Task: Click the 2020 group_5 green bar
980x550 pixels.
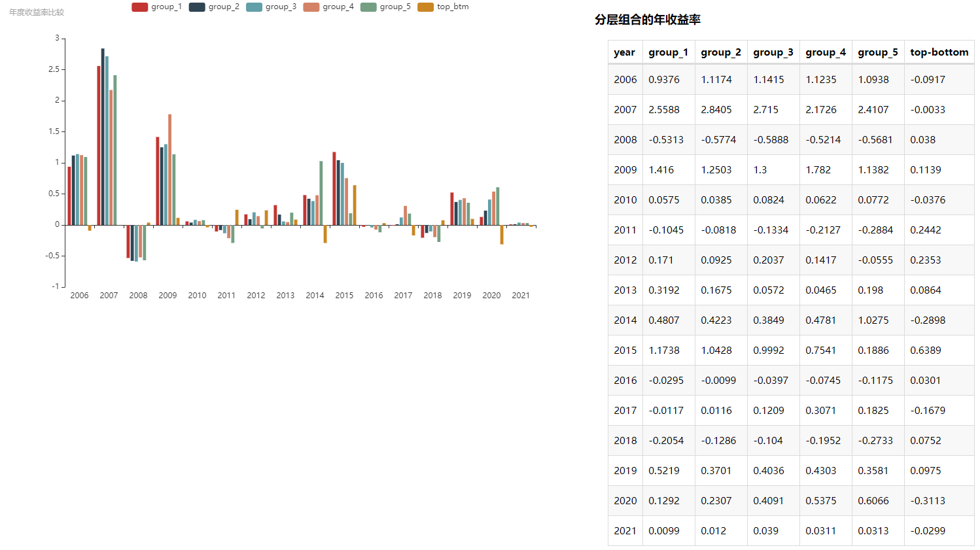Action: 498,206
